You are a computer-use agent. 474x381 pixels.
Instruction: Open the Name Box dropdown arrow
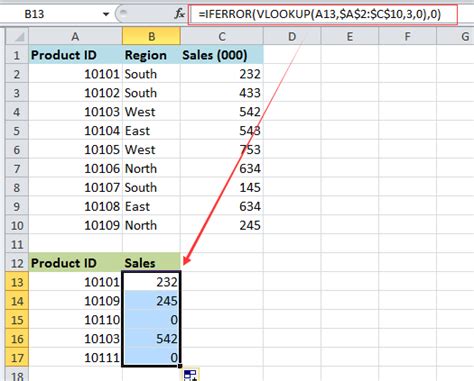click(x=106, y=14)
